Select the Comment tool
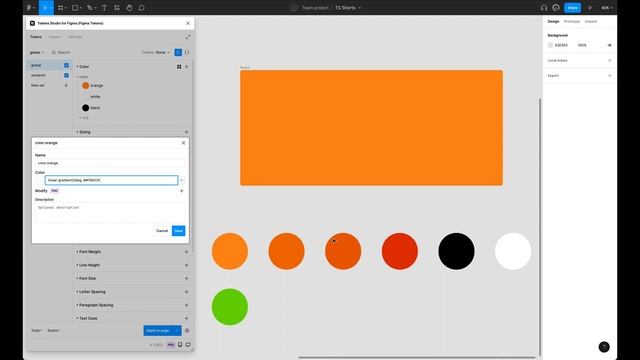 [x=142, y=7]
